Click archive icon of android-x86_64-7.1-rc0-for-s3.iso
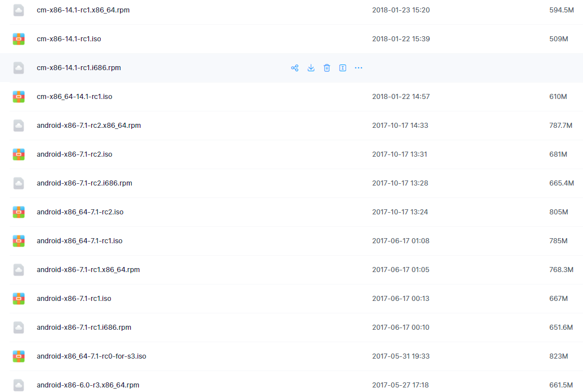 19,356
